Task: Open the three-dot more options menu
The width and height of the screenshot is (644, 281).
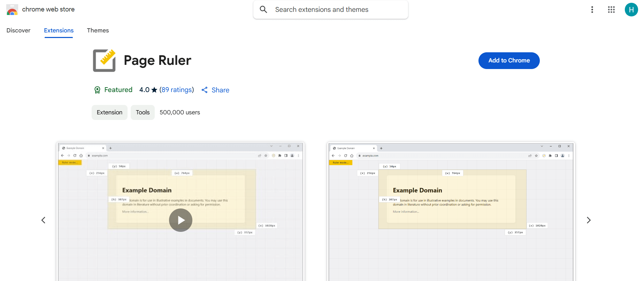Action: pyautogui.click(x=592, y=9)
